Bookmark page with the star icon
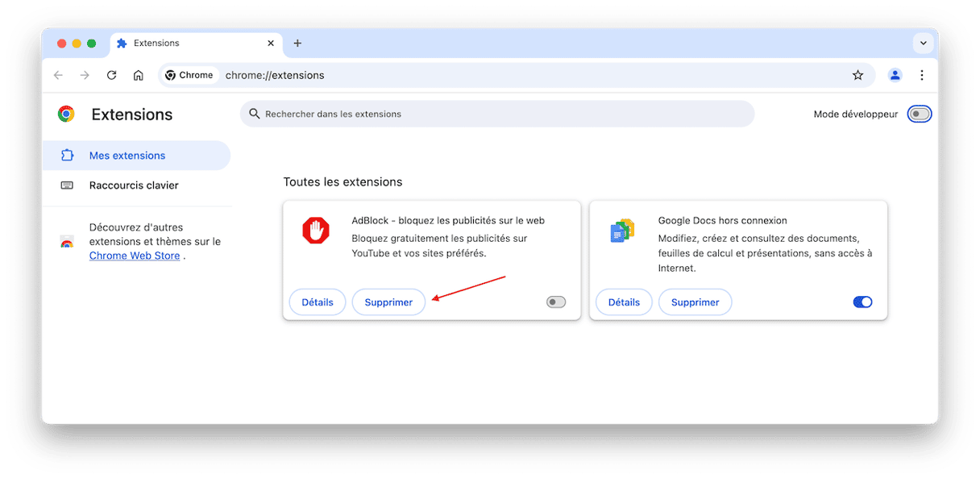The height and width of the screenshot is (479, 980). [x=857, y=75]
